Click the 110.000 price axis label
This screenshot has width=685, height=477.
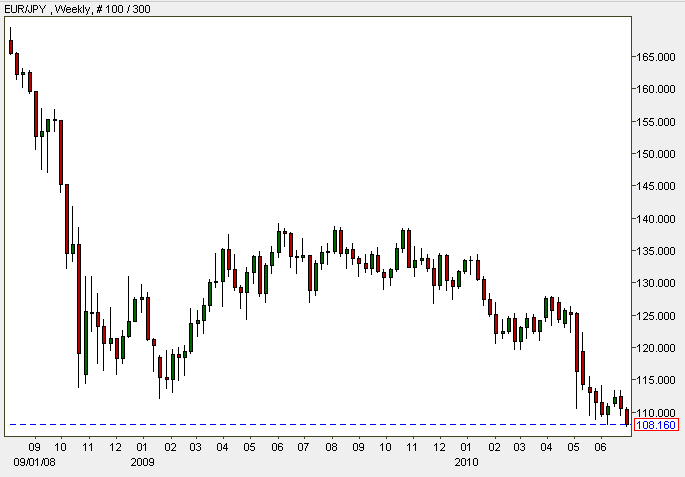tap(656, 412)
